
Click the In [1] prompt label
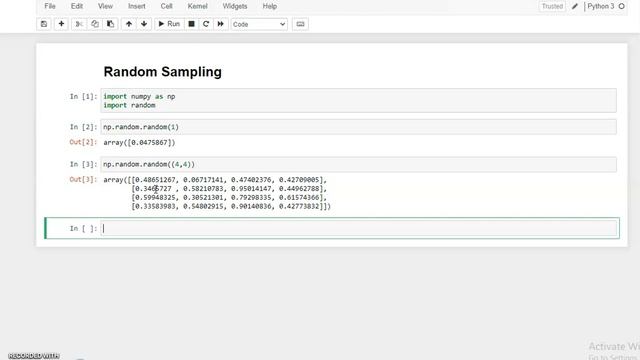coord(83,96)
